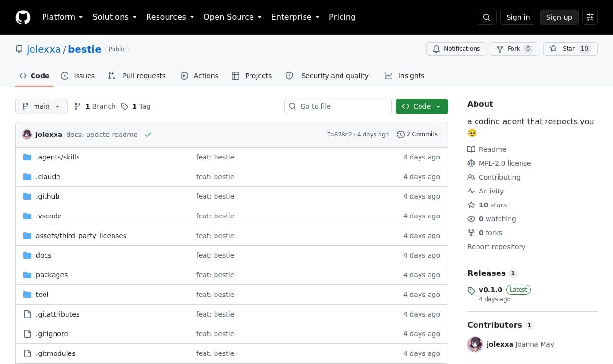This screenshot has height=364, width=613.
Task: Click the star icon beside 10 stars
Action: point(471,205)
